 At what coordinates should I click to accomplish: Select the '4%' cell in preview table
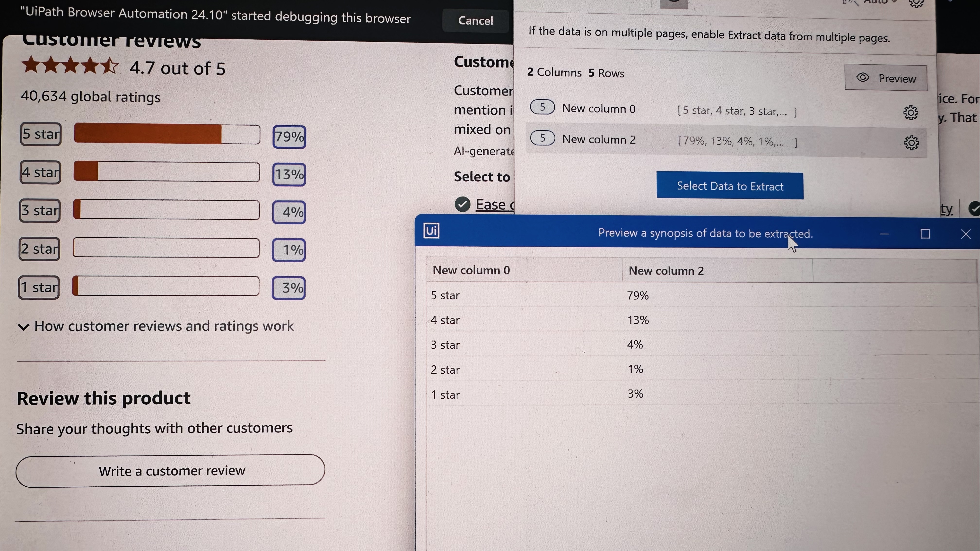tap(717, 344)
